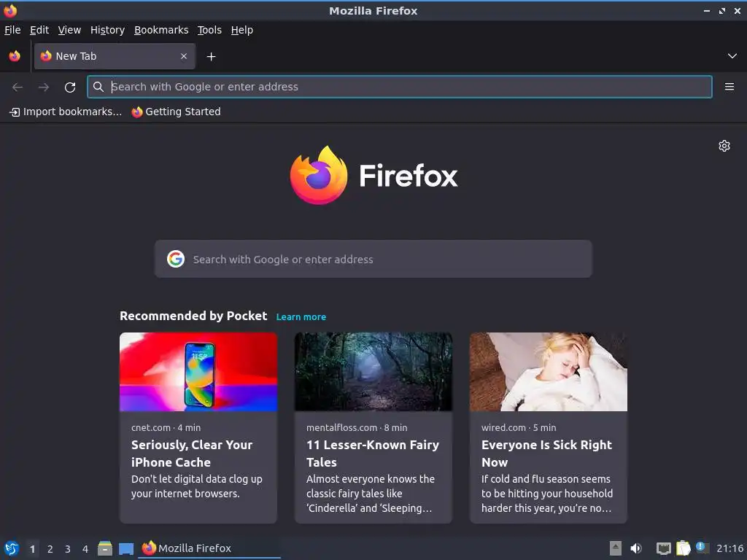Click magnifier icon in address bar
This screenshot has height=560, width=747.
98,87
